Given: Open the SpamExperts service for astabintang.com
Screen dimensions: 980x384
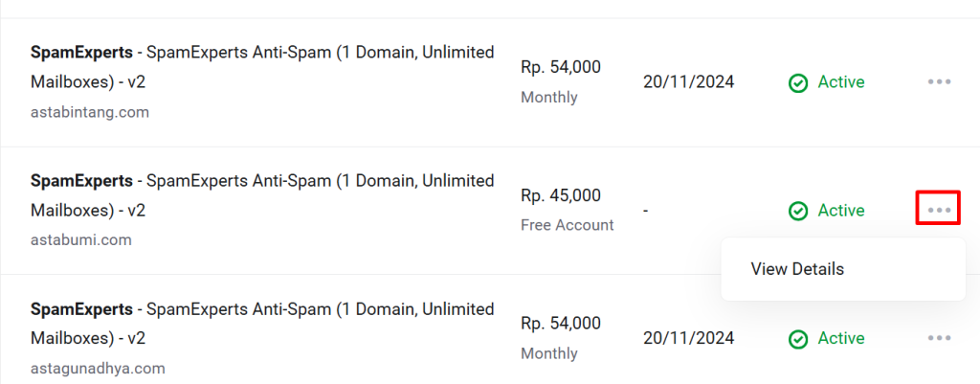Looking at the screenshot, I should pos(262,66).
